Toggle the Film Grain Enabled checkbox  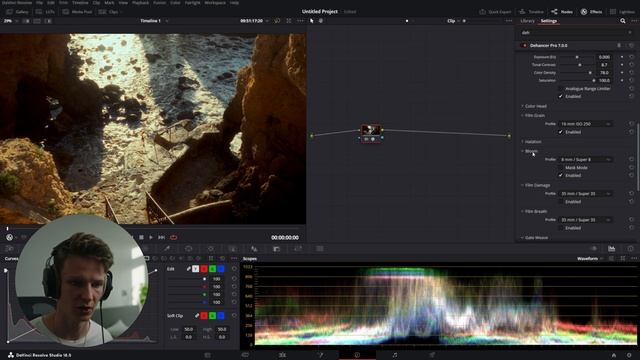point(560,132)
